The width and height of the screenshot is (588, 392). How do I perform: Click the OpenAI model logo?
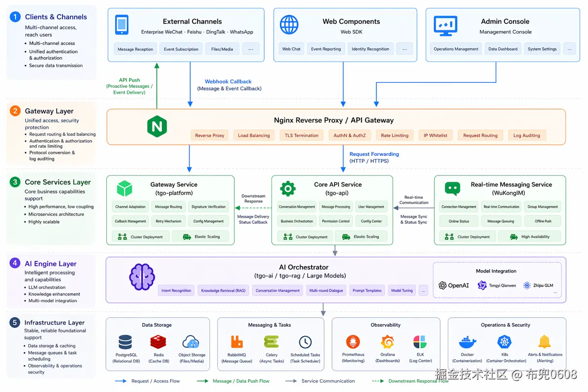coord(453,285)
